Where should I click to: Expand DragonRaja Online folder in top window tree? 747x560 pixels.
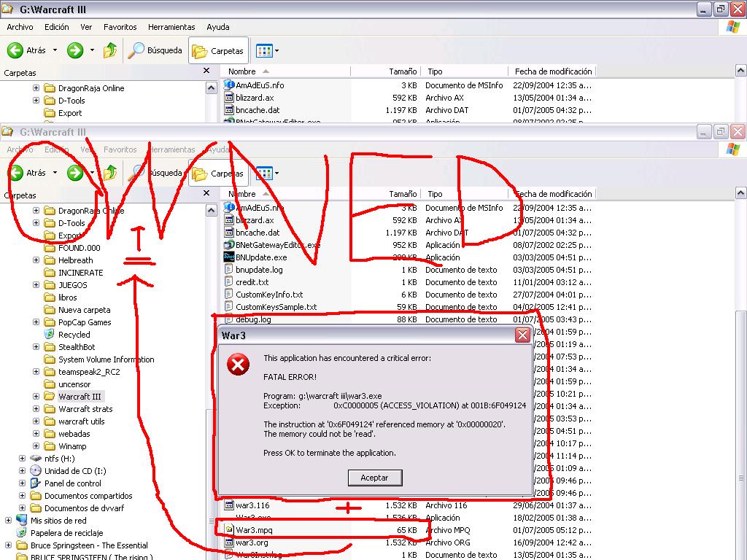pos(36,88)
